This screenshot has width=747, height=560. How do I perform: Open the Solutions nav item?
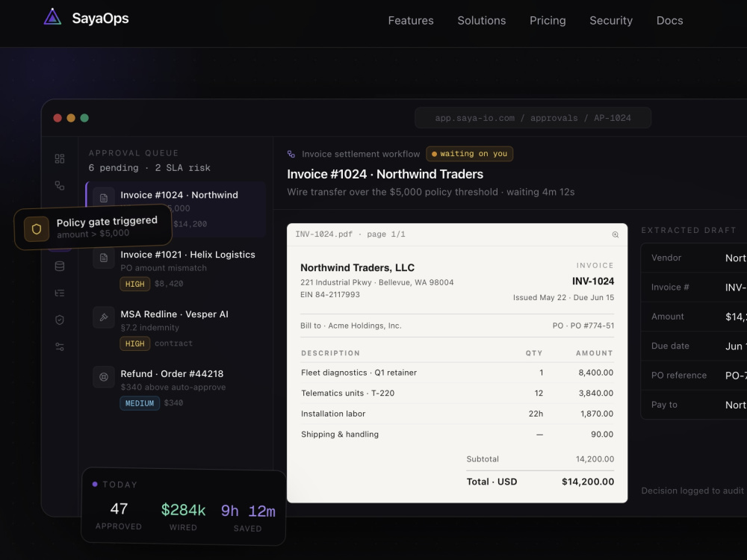point(482,20)
